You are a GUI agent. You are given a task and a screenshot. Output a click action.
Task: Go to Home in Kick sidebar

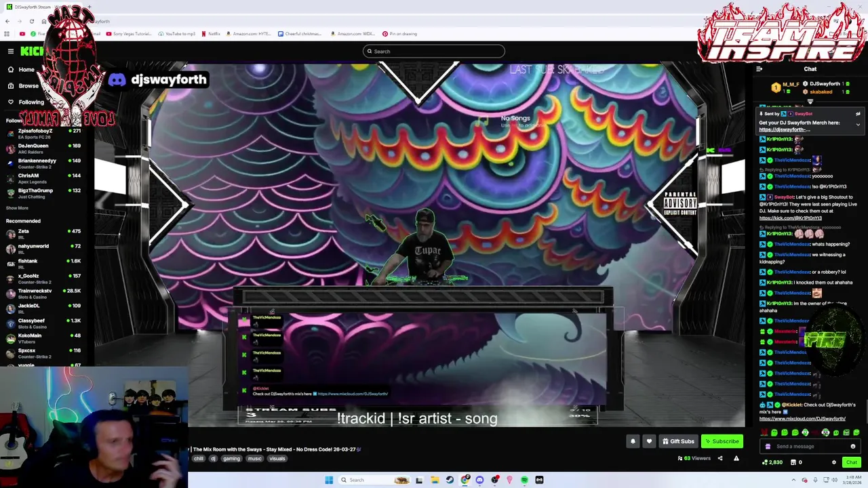(x=20, y=70)
